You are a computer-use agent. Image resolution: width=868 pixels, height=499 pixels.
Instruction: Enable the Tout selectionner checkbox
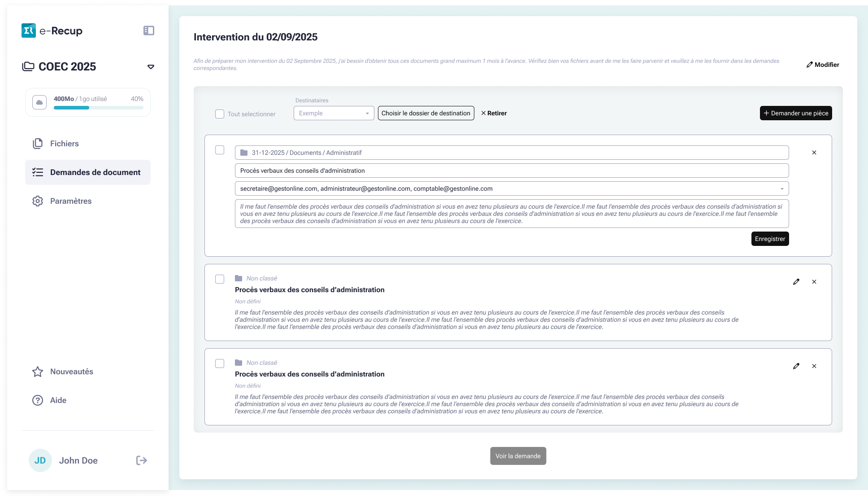(220, 114)
